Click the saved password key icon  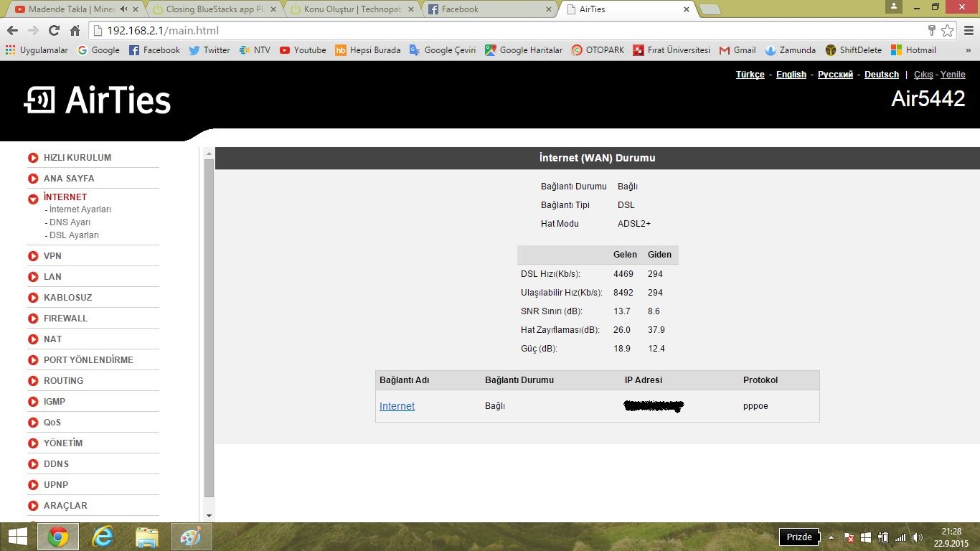[932, 30]
